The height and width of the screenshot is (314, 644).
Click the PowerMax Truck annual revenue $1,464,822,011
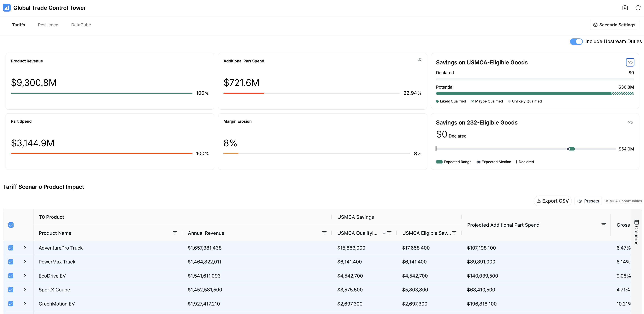coord(205,262)
